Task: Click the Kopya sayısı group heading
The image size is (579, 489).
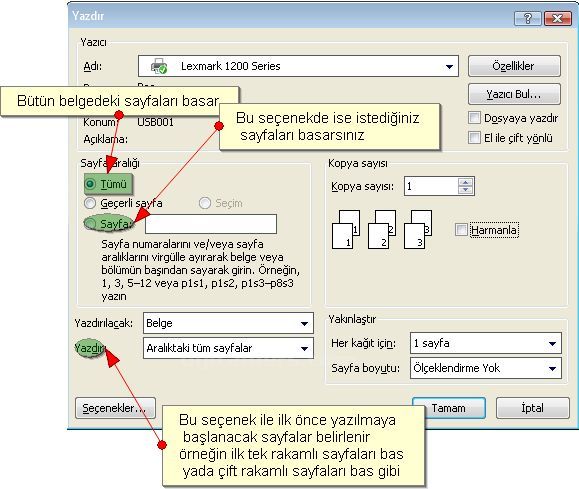Action: tap(358, 163)
